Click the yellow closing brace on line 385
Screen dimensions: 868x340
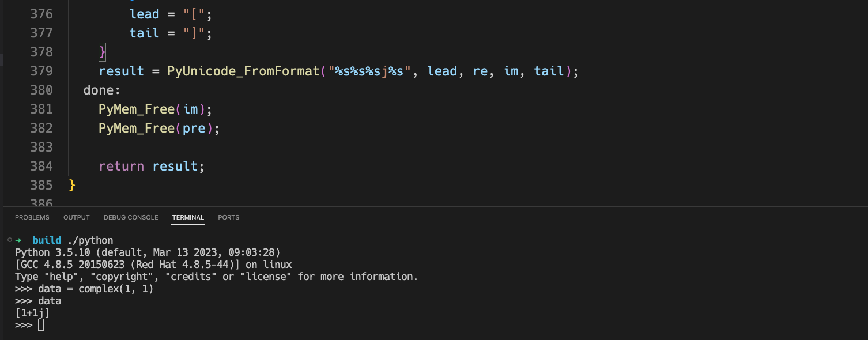[x=72, y=185]
